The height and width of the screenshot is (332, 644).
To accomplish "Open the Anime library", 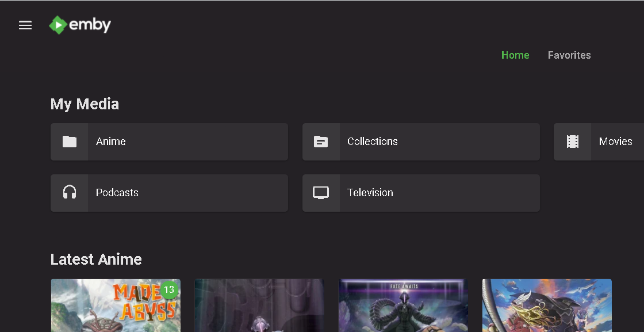I will point(169,141).
